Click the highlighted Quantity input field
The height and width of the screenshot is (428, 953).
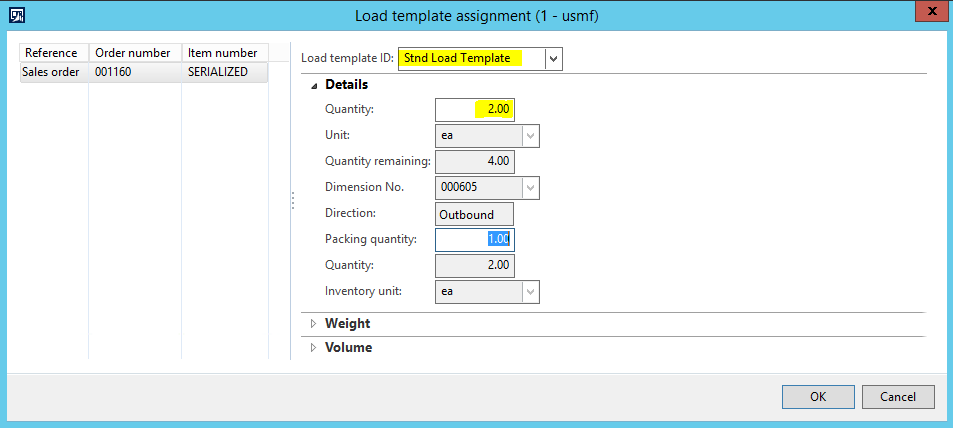[475, 109]
